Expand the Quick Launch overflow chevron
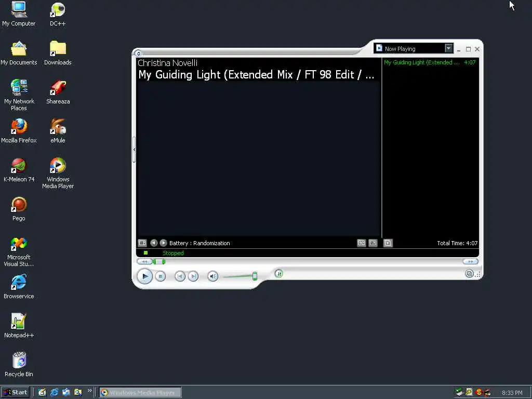532x399 pixels. (x=89, y=391)
